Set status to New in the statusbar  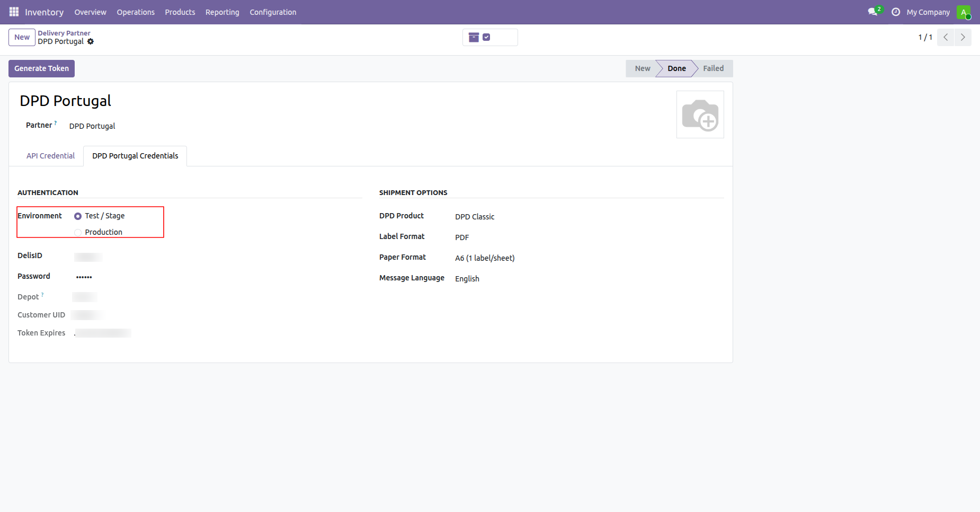pyautogui.click(x=642, y=68)
